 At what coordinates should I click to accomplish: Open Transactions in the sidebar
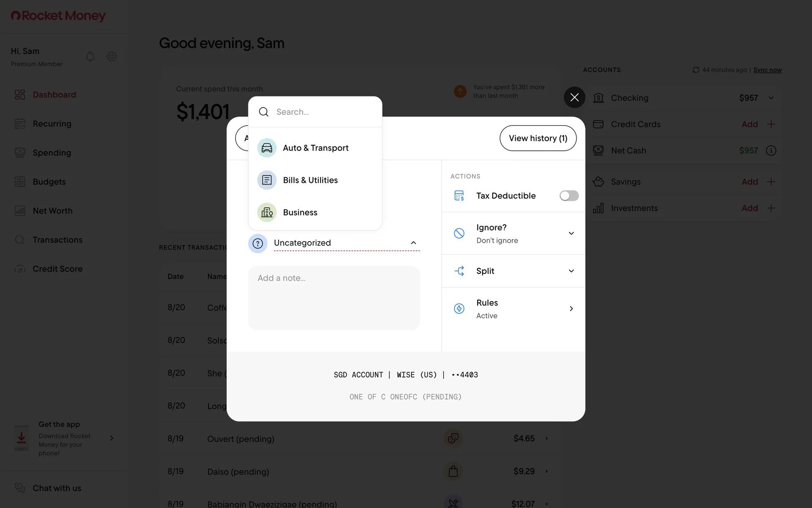pyautogui.click(x=58, y=240)
